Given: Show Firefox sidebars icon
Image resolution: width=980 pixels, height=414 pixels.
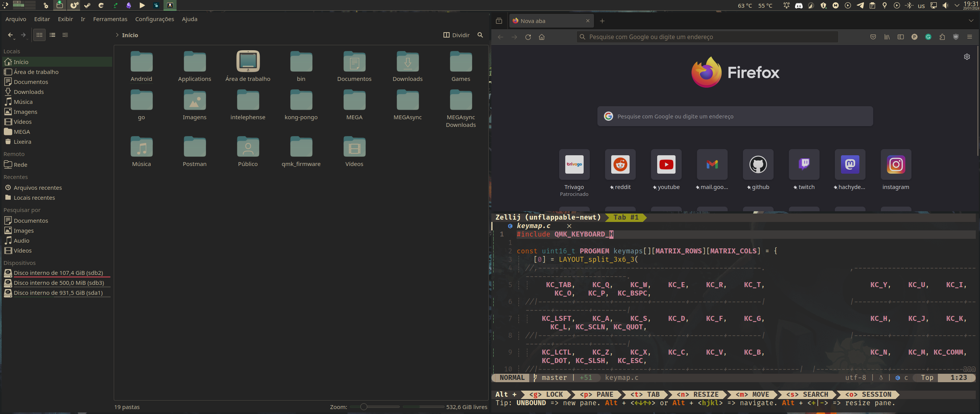Looking at the screenshot, I should pyautogui.click(x=901, y=37).
